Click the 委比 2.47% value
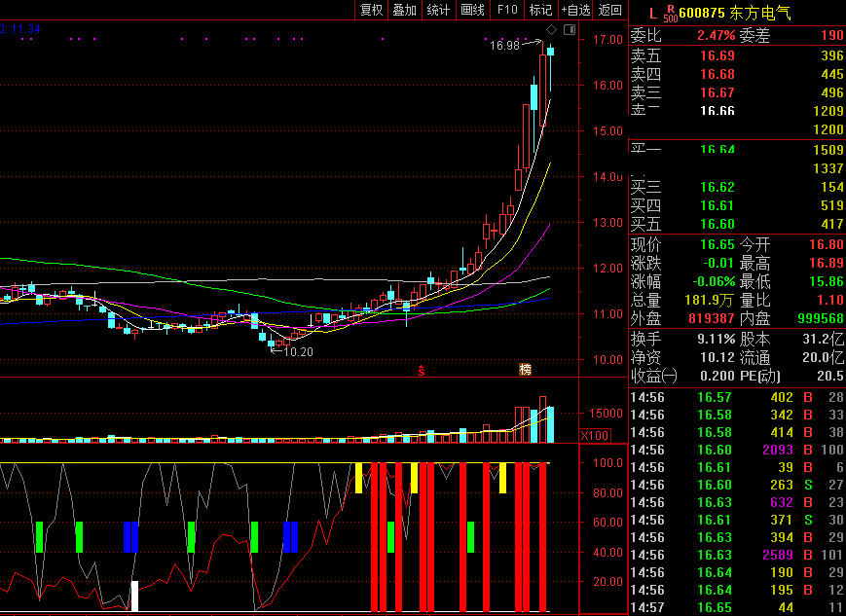Screen dimensions: 846x616 point(716,36)
